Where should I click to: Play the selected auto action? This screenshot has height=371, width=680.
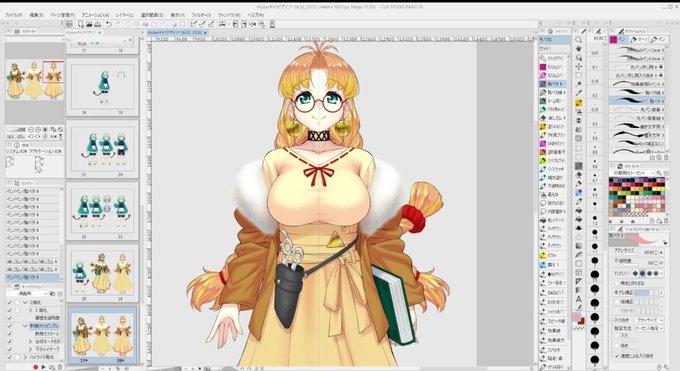pos(43,367)
